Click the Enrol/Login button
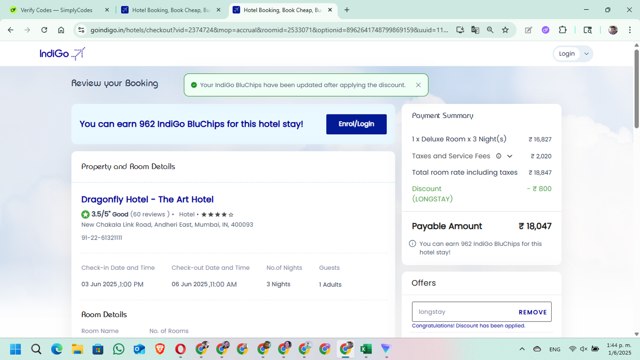The height and width of the screenshot is (360, 640). pyautogui.click(x=356, y=124)
